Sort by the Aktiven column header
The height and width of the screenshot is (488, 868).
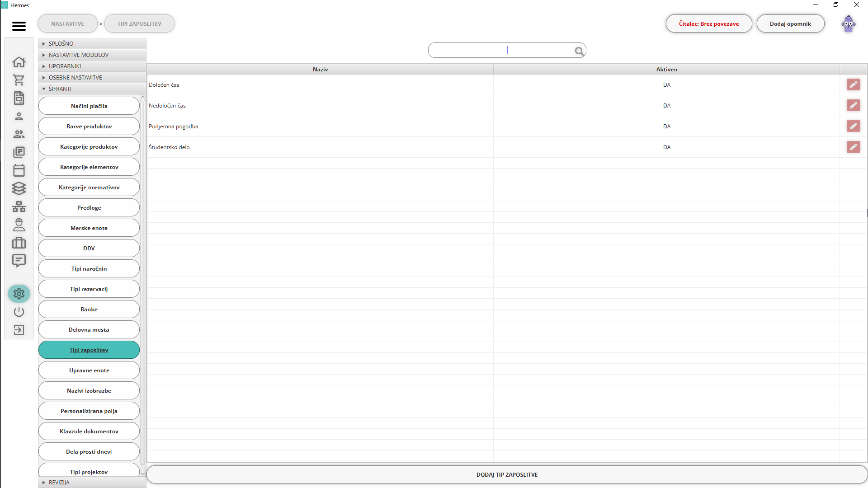click(666, 69)
